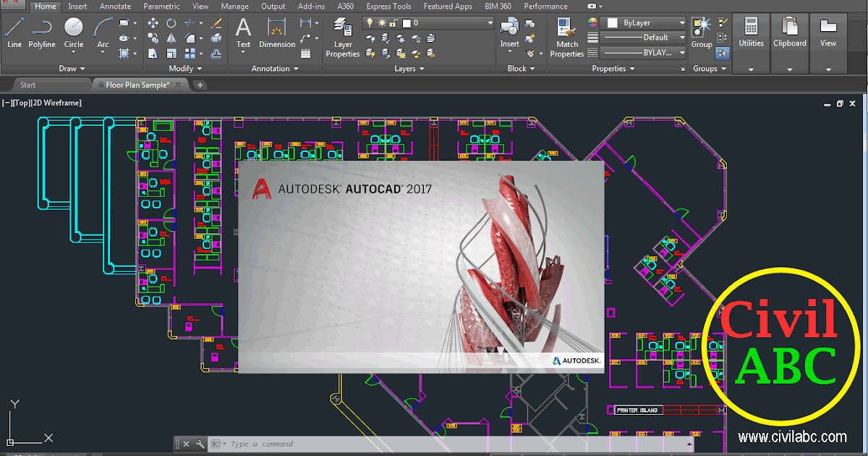Activate Match Properties tool
The image size is (868, 456).
pyautogui.click(x=567, y=38)
